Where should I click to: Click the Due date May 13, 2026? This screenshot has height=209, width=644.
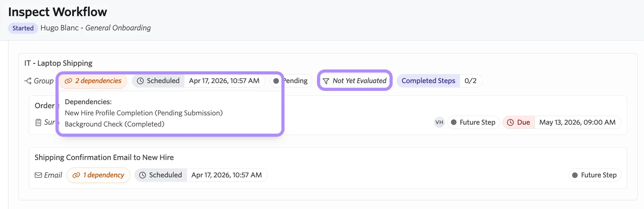(x=577, y=122)
